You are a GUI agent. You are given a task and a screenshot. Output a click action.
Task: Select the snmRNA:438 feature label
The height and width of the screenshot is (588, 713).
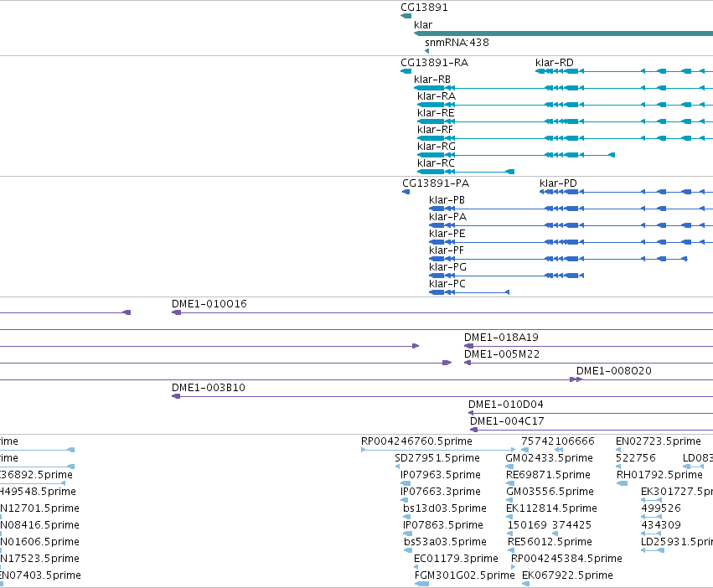[457, 42]
